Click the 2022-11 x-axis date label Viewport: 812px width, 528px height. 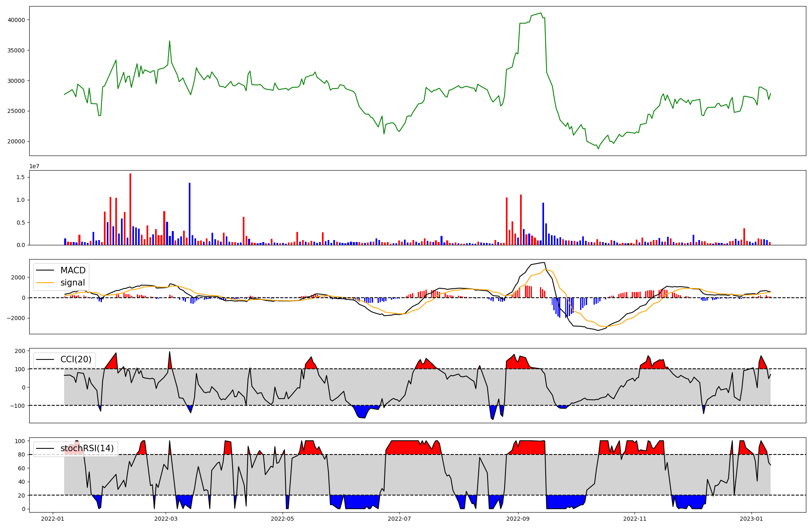(x=635, y=519)
